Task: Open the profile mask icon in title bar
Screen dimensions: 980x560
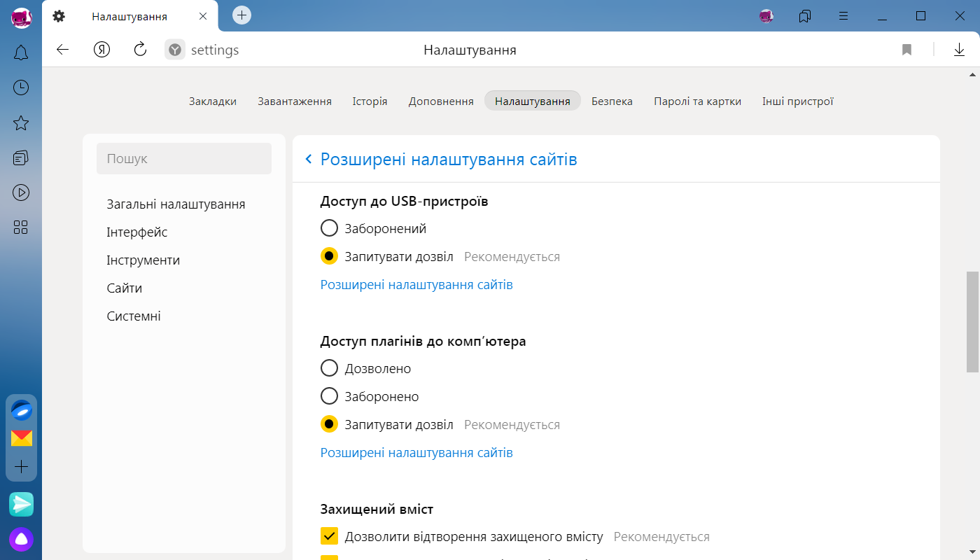Action: (x=766, y=15)
